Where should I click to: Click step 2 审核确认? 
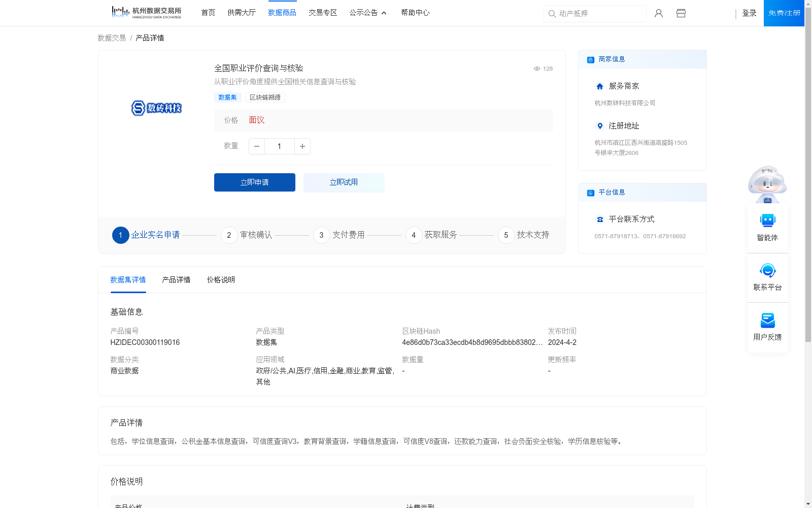pyautogui.click(x=247, y=235)
